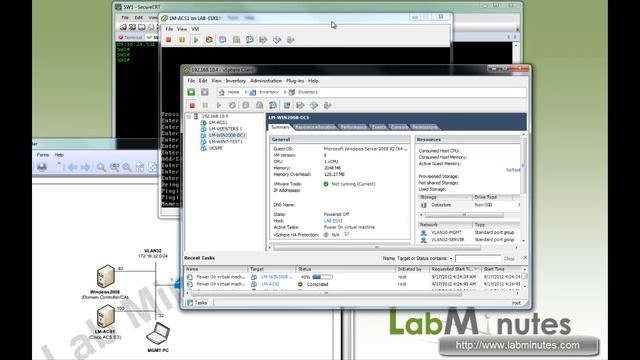Open the filter dropdown arrow beside 'Name, Target or Status contains'
Screen dimensions: 640x360
pos(451,258)
